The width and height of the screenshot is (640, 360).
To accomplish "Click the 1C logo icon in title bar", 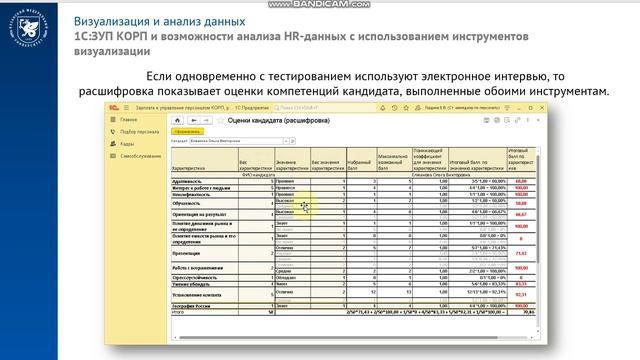I will tap(114, 108).
